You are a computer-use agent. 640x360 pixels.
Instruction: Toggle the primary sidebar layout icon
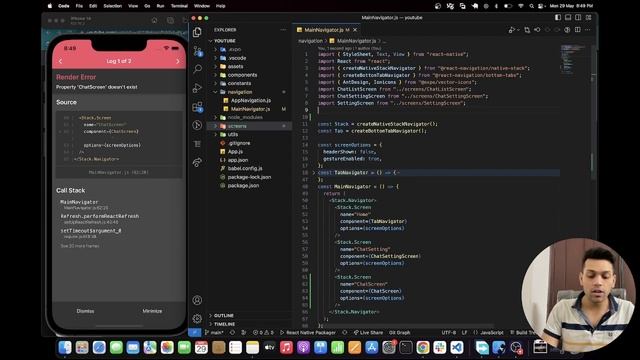[x=558, y=18]
